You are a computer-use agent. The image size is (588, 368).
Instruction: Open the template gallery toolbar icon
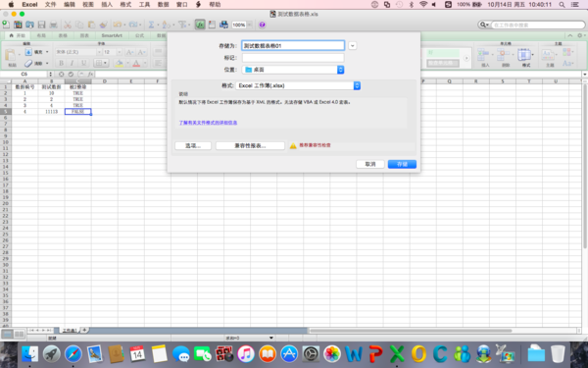pos(18,25)
